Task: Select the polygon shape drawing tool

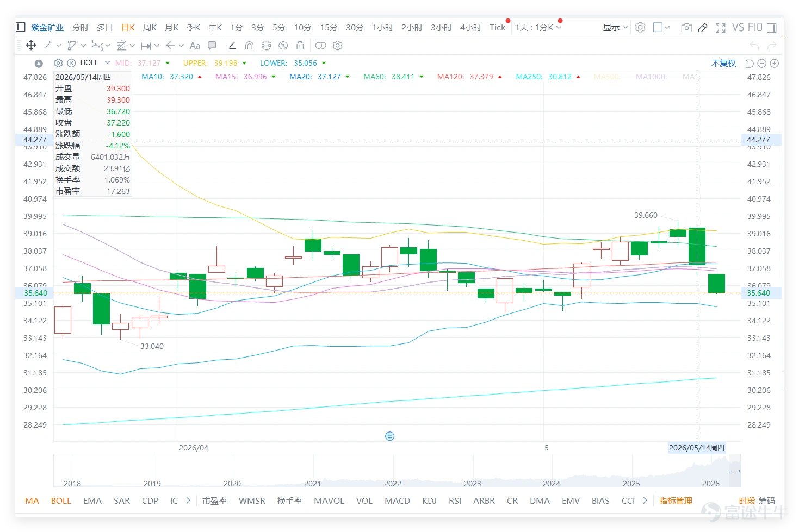Action: pyautogui.click(x=72, y=46)
